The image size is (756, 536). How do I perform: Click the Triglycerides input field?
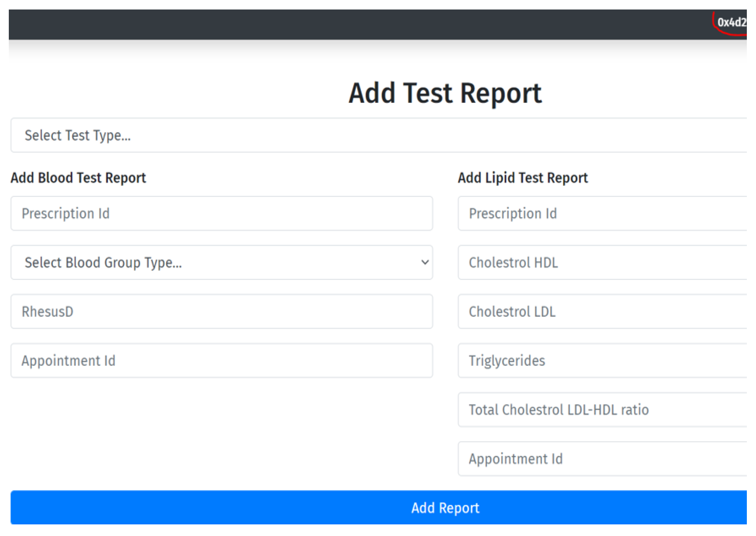(602, 361)
